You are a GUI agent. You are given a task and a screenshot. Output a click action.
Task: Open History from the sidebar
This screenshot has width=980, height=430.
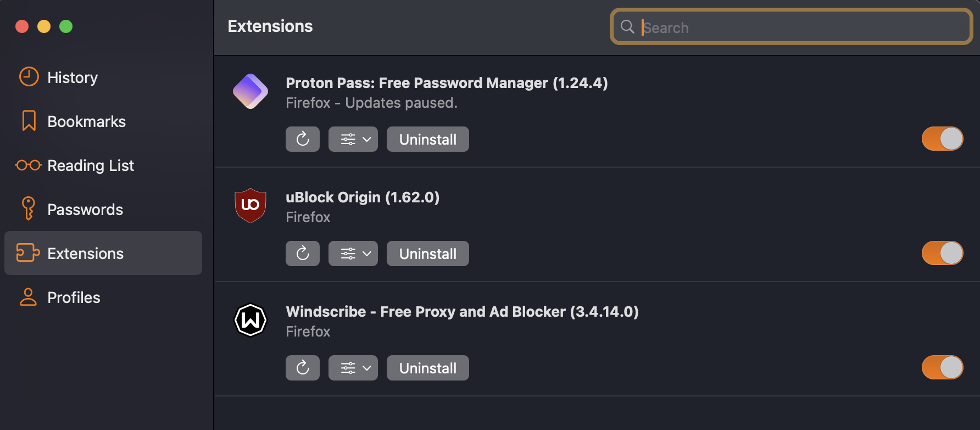click(72, 78)
